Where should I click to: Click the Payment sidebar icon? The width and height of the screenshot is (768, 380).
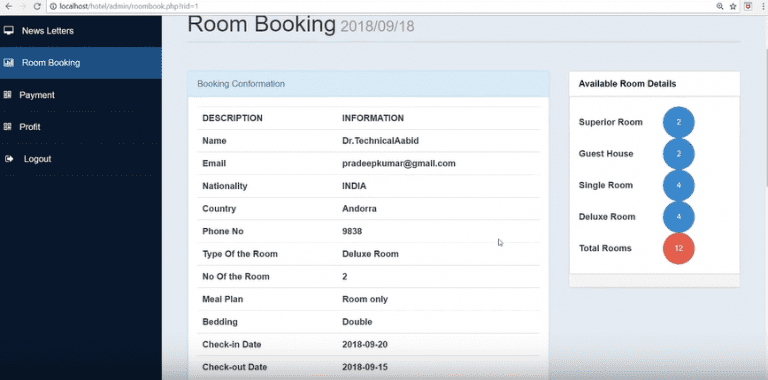pos(7,95)
